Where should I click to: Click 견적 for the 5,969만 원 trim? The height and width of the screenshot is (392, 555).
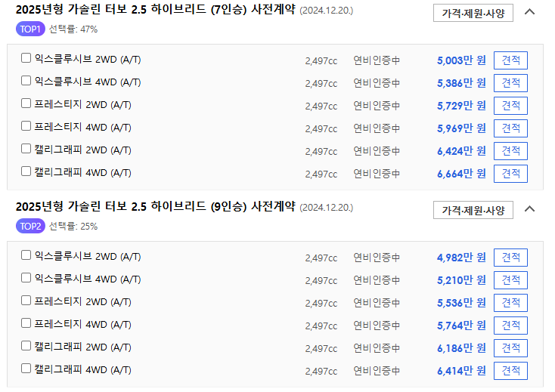click(510, 128)
